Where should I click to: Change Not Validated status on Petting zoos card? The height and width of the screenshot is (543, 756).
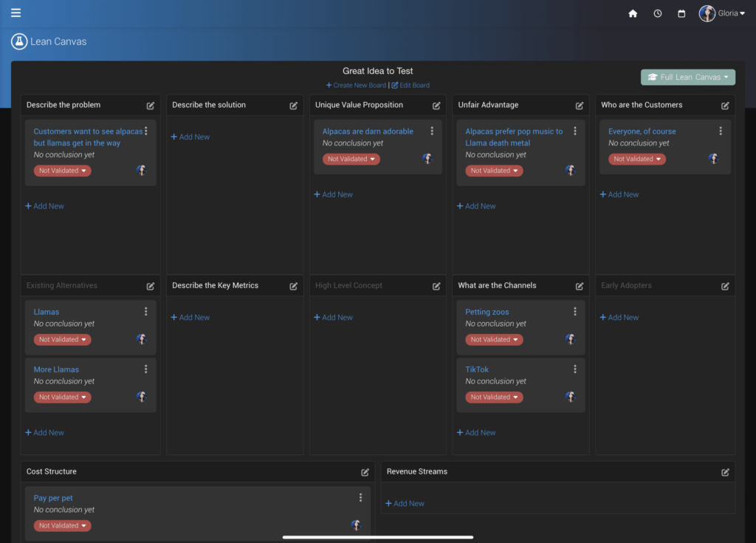[x=494, y=339]
